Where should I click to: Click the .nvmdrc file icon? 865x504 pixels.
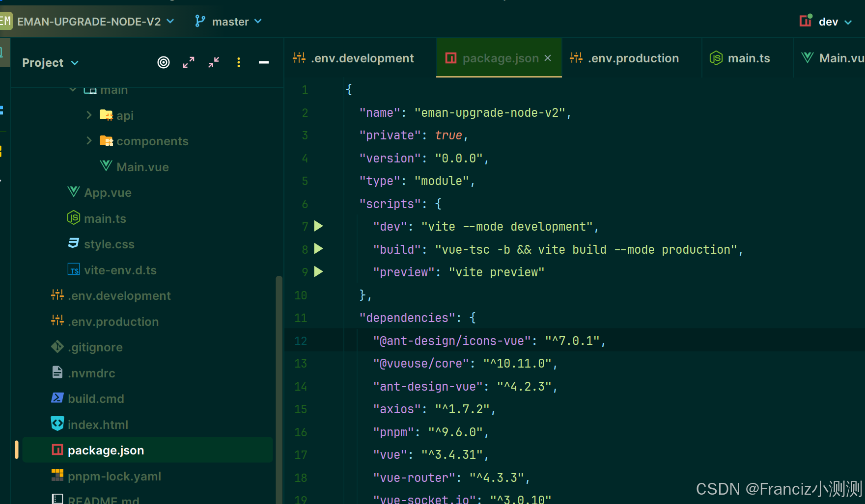(x=57, y=372)
